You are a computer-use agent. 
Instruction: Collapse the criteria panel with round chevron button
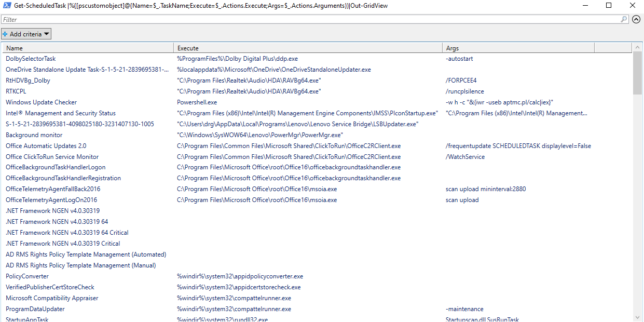[x=636, y=19]
